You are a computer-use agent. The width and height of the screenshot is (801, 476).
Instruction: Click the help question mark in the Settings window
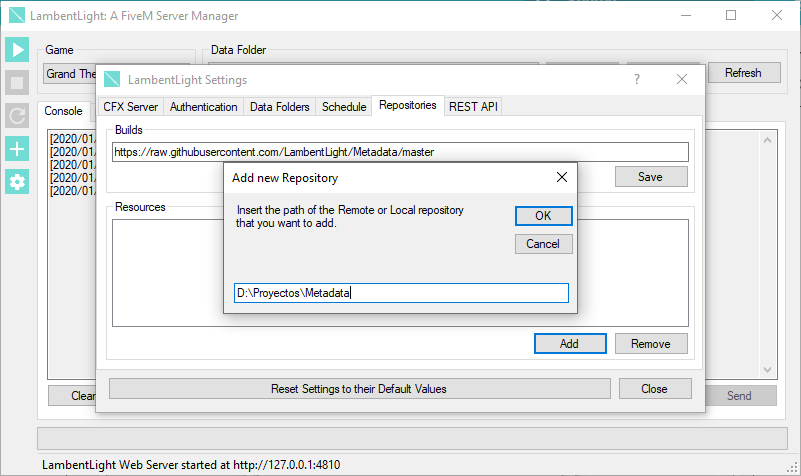(637, 79)
